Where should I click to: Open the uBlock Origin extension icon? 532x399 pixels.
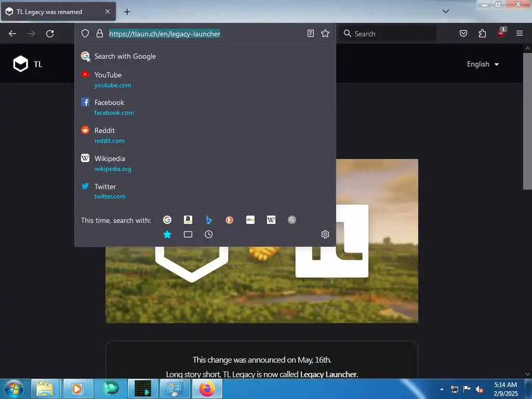[501, 33]
